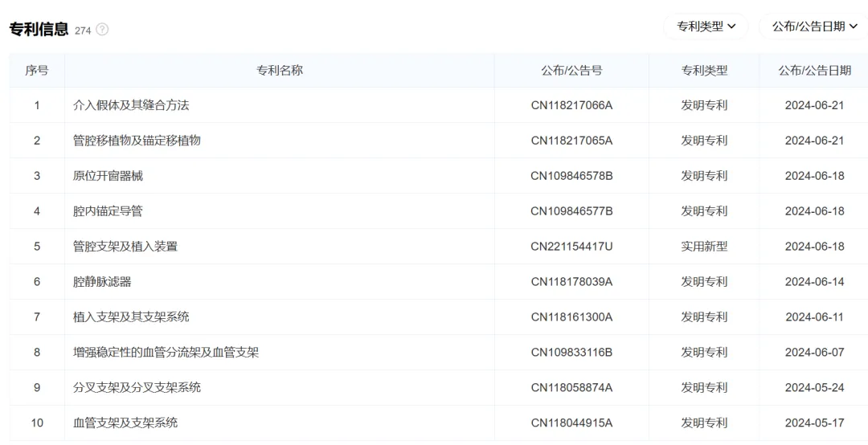868x445 pixels.
Task: Click the 序号 column header
Action: [37, 70]
